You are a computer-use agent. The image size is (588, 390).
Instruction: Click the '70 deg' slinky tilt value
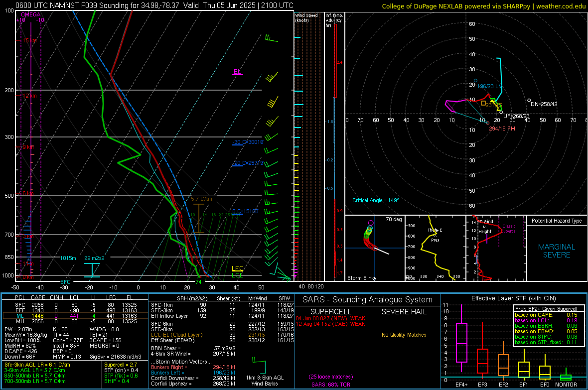tap(394, 219)
